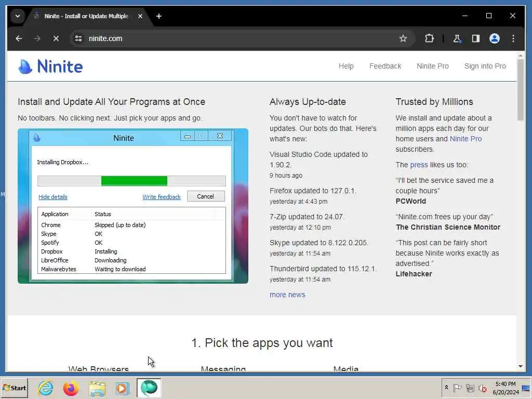Open the muted volume tray icon

tap(482, 388)
